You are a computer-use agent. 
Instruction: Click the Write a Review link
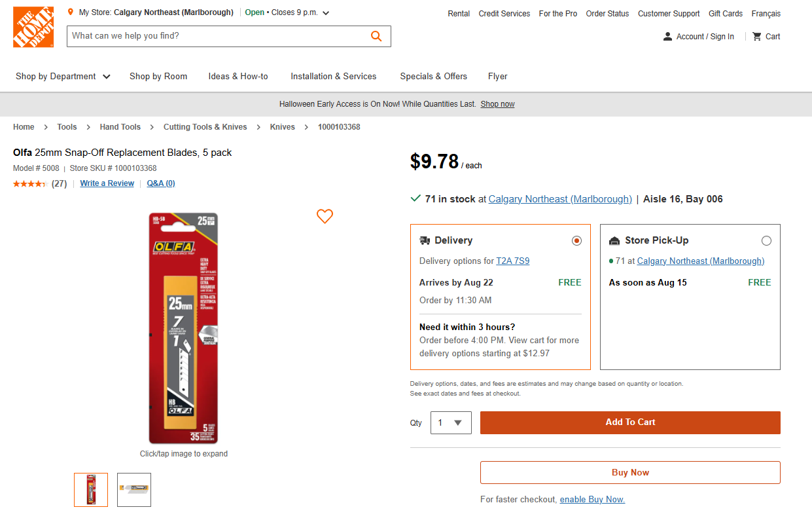coord(107,183)
